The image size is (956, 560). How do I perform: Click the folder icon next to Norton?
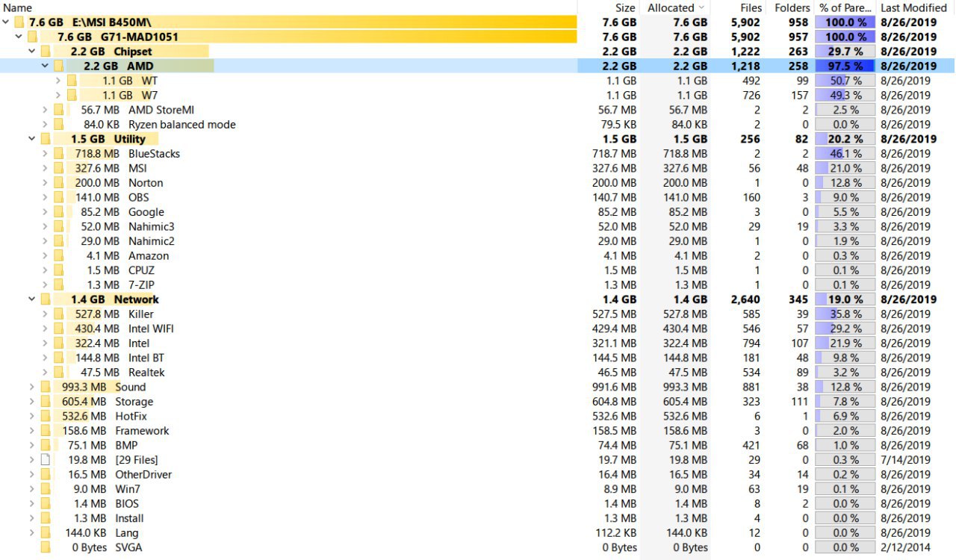pyautogui.click(x=58, y=183)
